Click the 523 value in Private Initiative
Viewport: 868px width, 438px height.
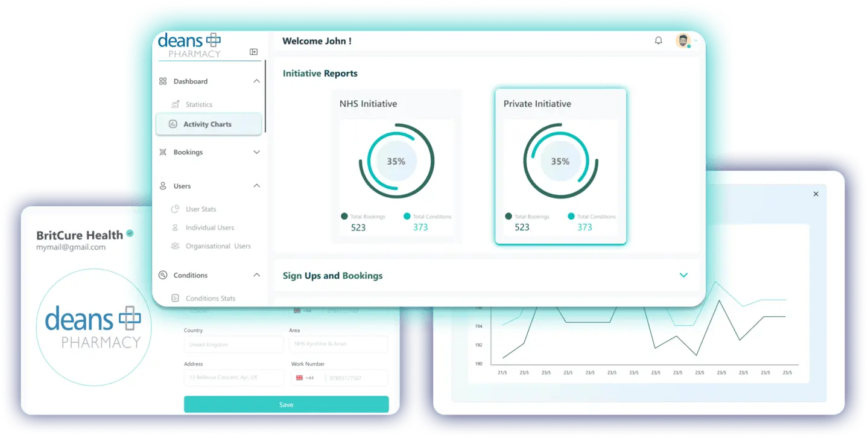coord(522,227)
